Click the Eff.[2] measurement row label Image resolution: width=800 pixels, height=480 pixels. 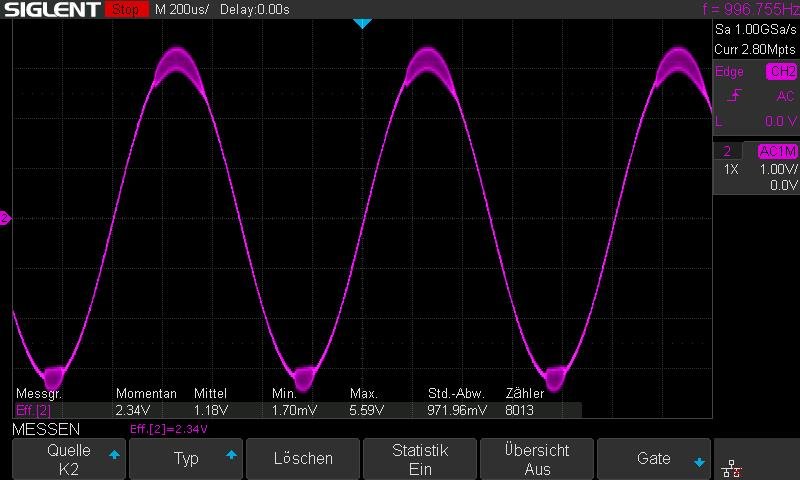click(x=34, y=410)
